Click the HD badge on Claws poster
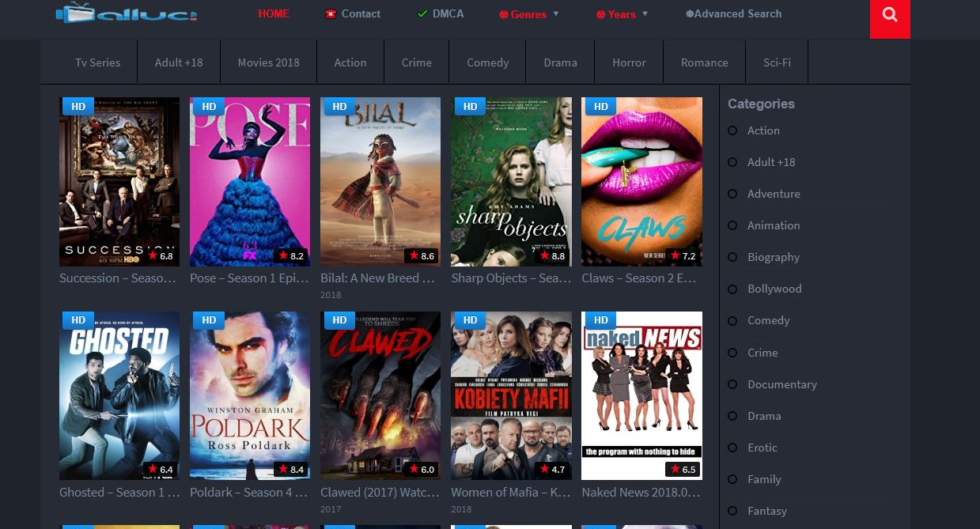Viewport: 980px width, 529px height. [600, 106]
